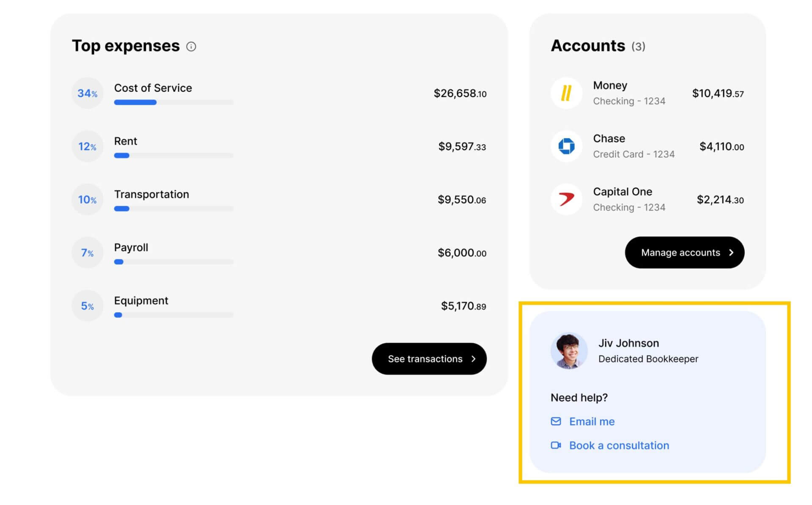Click the Top expenses heading
Screen dimensions: 812x505
coord(126,46)
